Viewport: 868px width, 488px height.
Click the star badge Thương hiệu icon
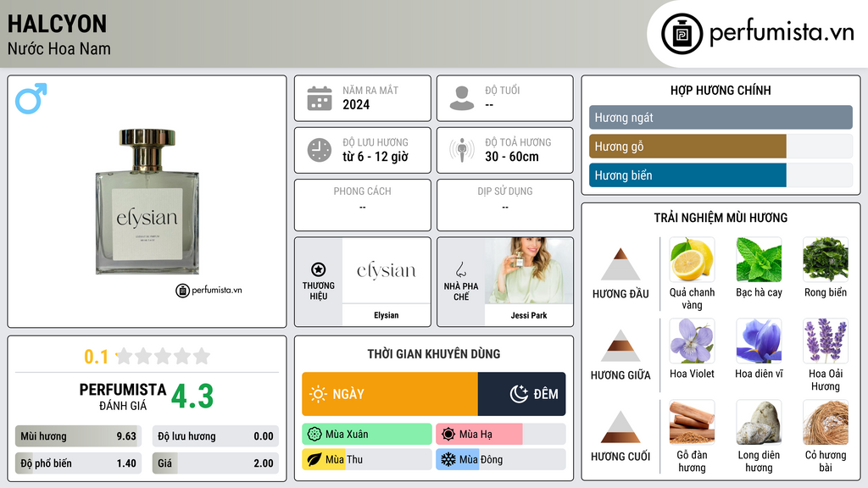click(x=319, y=269)
